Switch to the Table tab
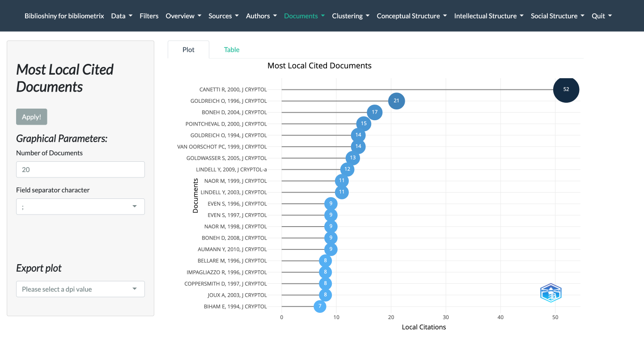 (232, 50)
